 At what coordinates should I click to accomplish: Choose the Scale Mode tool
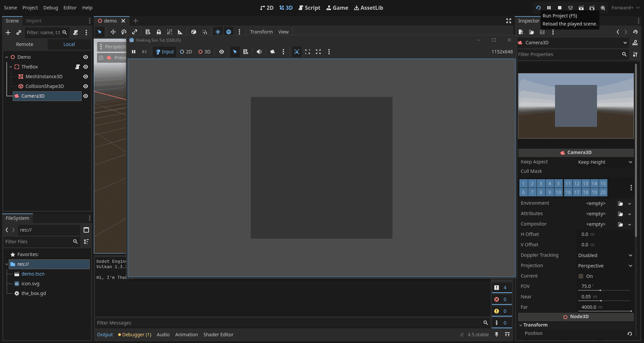(x=135, y=32)
